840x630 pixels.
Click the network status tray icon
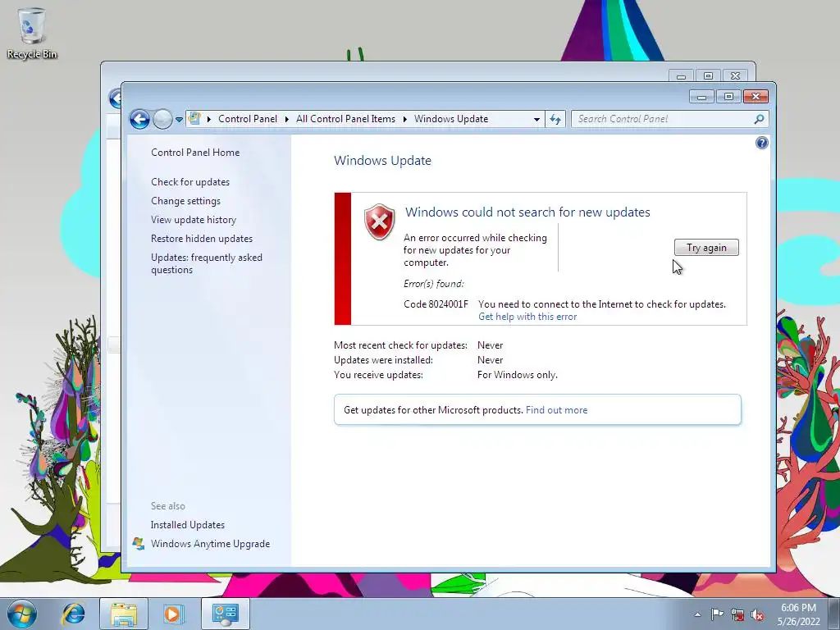(x=737, y=615)
